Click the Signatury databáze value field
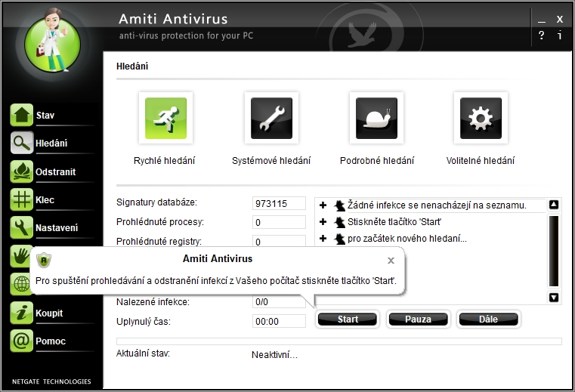575x392 pixels. click(279, 203)
